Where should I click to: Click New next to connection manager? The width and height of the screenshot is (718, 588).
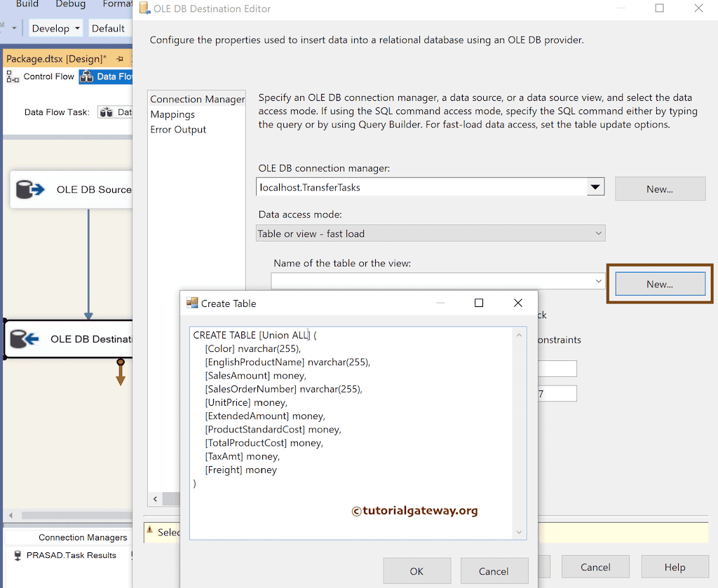pos(660,189)
